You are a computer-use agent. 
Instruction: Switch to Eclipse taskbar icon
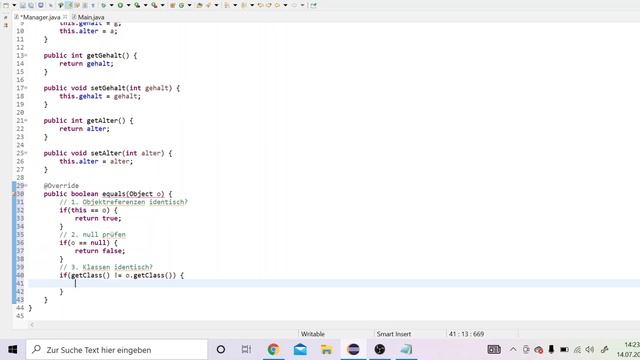[353, 349]
